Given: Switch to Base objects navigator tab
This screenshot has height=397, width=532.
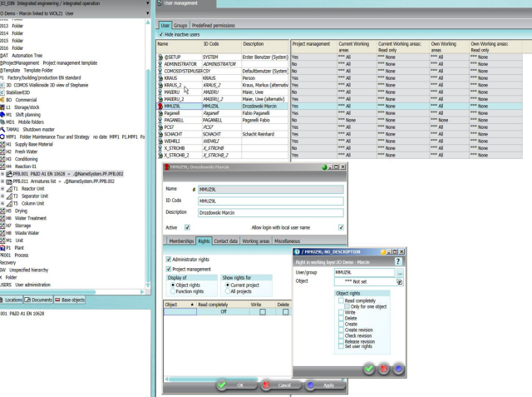Looking at the screenshot, I should coord(70,300).
